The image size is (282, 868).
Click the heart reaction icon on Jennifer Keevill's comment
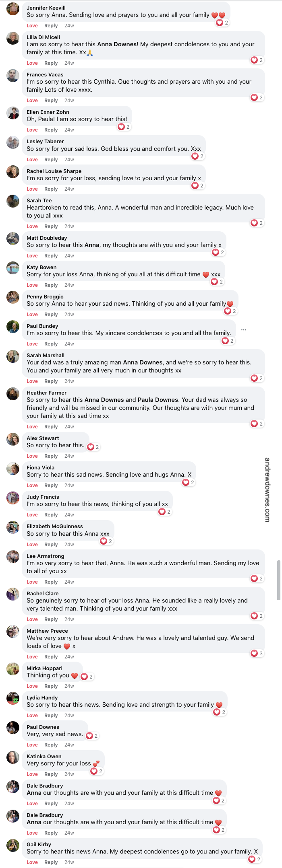pyautogui.click(x=219, y=23)
